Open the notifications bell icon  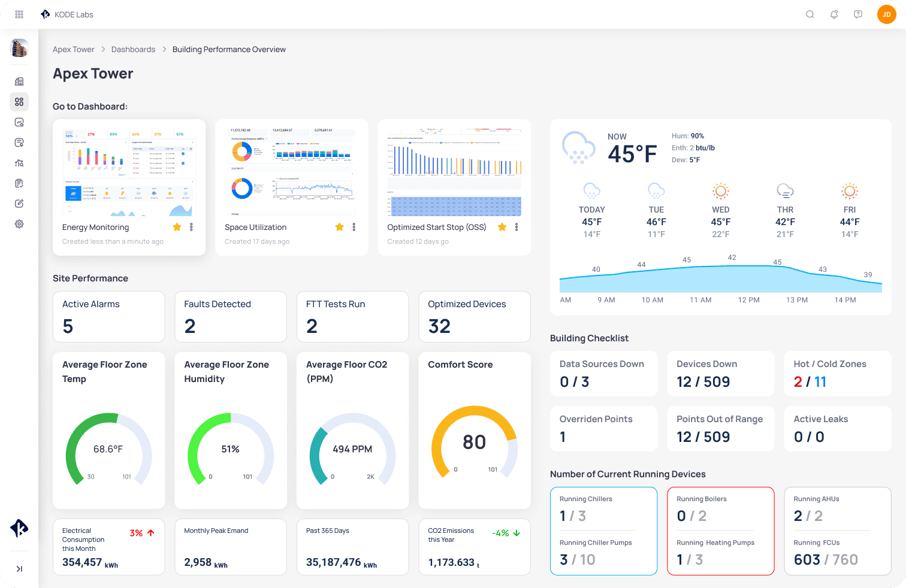pos(833,14)
